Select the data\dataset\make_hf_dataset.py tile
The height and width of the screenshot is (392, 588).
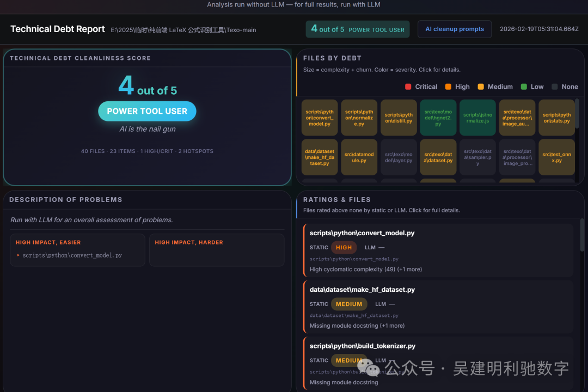[319, 157]
